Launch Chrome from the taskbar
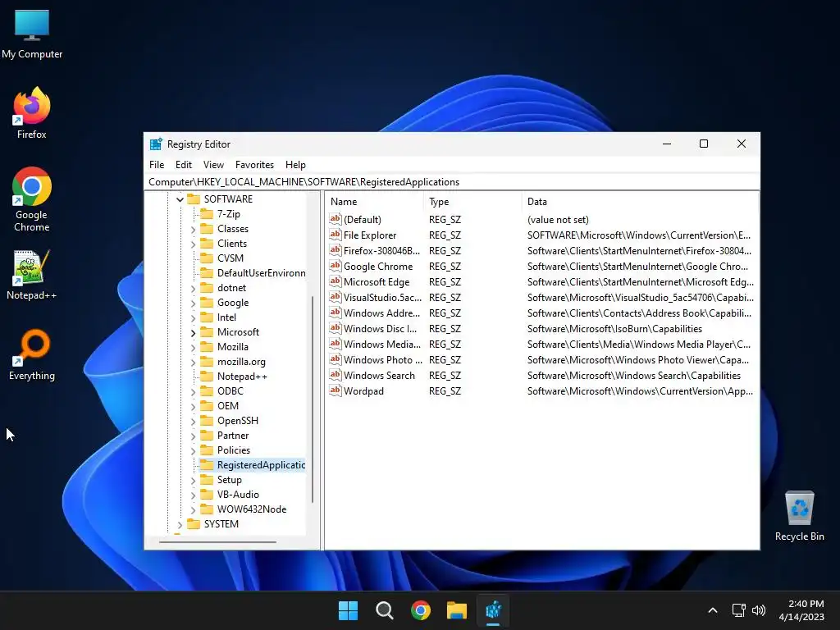840x630 pixels. pyautogui.click(x=421, y=610)
